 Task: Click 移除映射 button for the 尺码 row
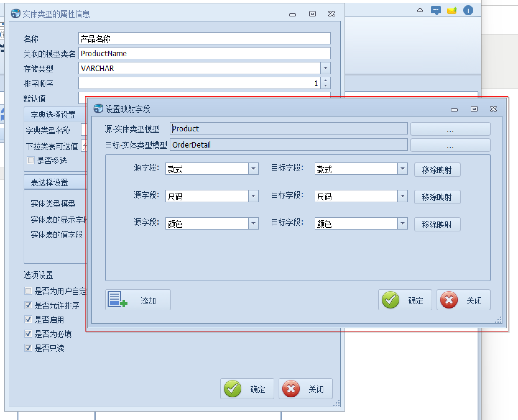point(437,197)
